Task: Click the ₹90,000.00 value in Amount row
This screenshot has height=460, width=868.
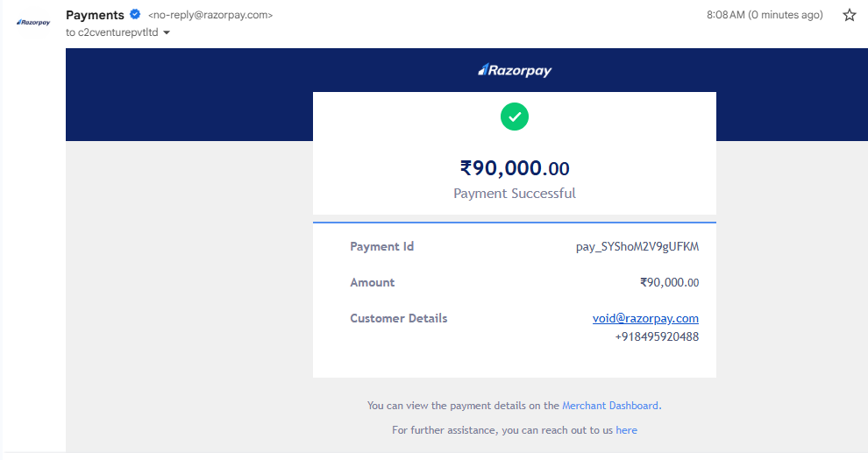Action: [669, 282]
